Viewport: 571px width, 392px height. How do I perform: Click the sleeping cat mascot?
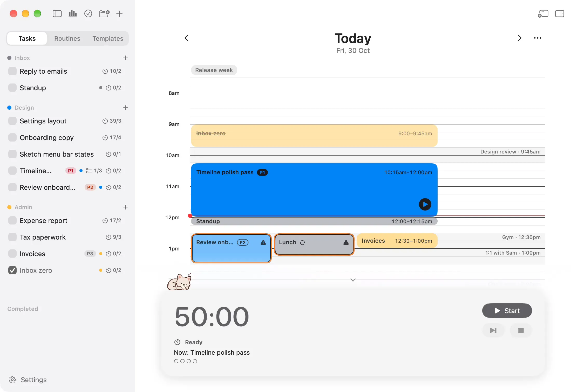179,282
